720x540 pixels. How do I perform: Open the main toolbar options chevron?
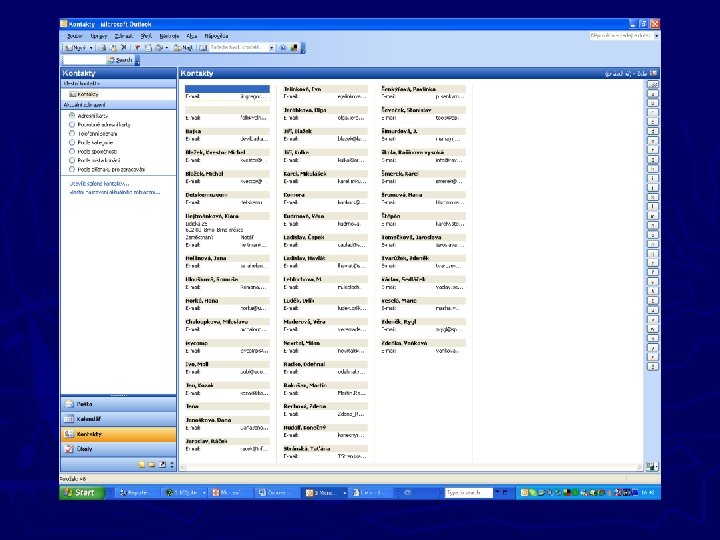[303, 48]
